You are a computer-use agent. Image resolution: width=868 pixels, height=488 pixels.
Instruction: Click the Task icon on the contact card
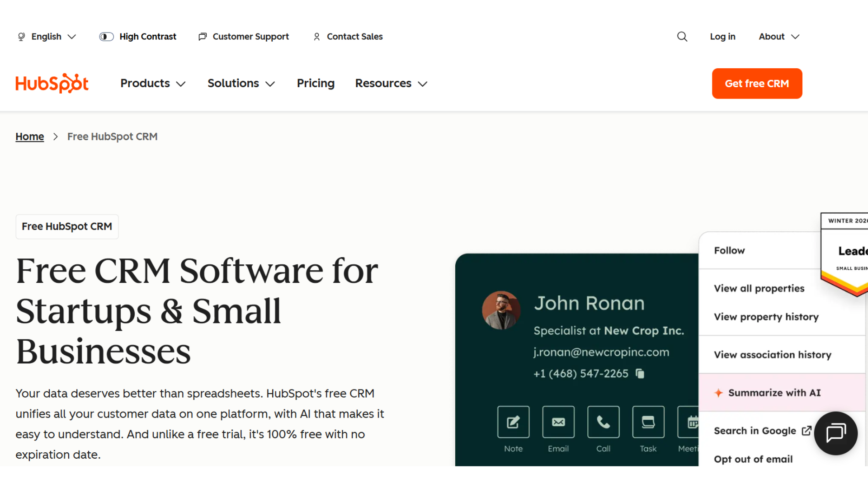click(648, 422)
